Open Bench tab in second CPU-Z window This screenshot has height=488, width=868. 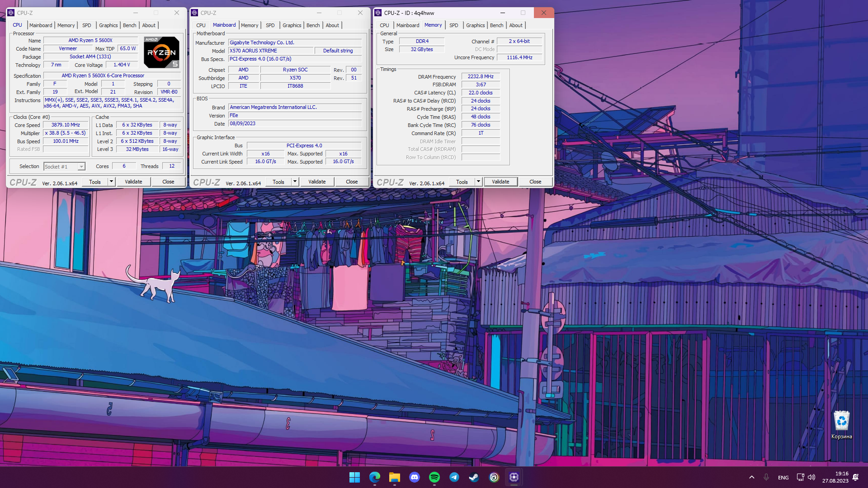coord(313,25)
